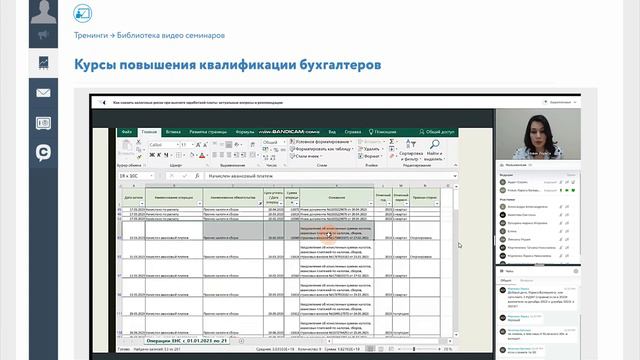Click the Excel zoom slider handle

(414, 349)
